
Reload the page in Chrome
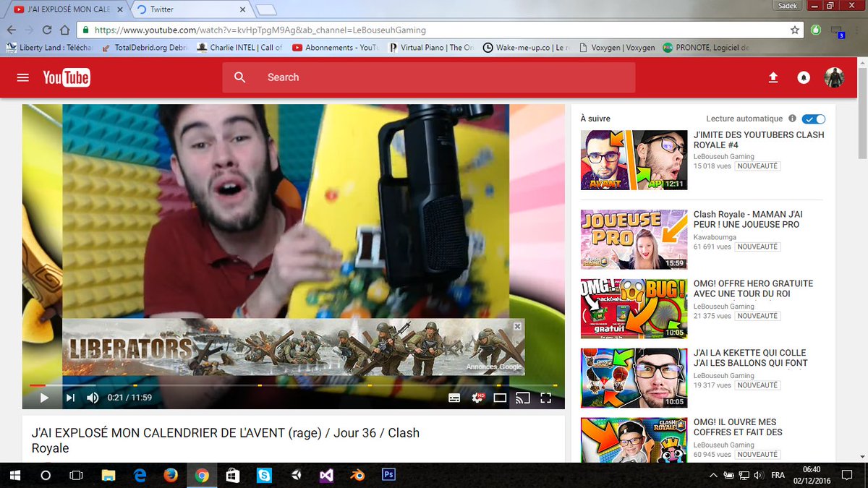(x=47, y=30)
